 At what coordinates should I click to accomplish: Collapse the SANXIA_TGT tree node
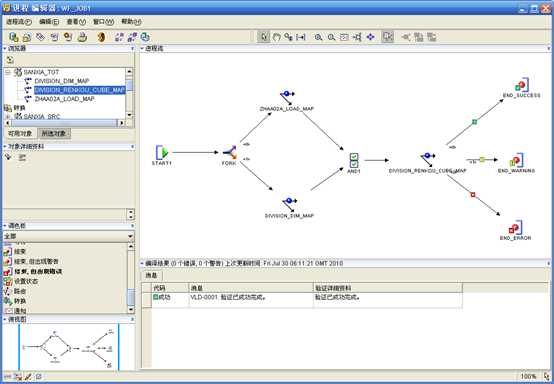(x=8, y=72)
